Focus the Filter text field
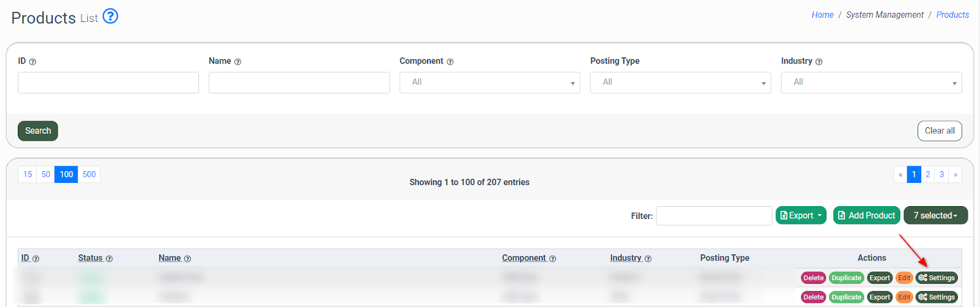 point(714,216)
